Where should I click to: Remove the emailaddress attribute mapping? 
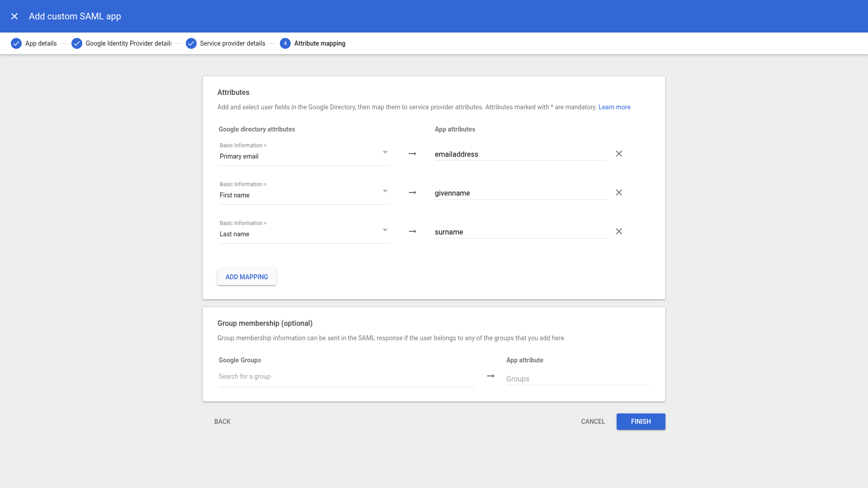click(619, 154)
